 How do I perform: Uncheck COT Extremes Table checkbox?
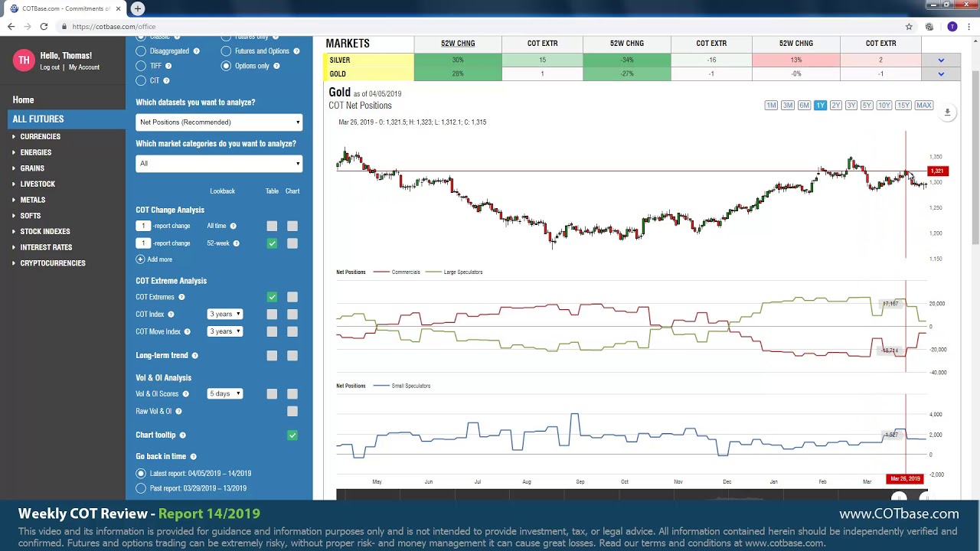coord(272,297)
